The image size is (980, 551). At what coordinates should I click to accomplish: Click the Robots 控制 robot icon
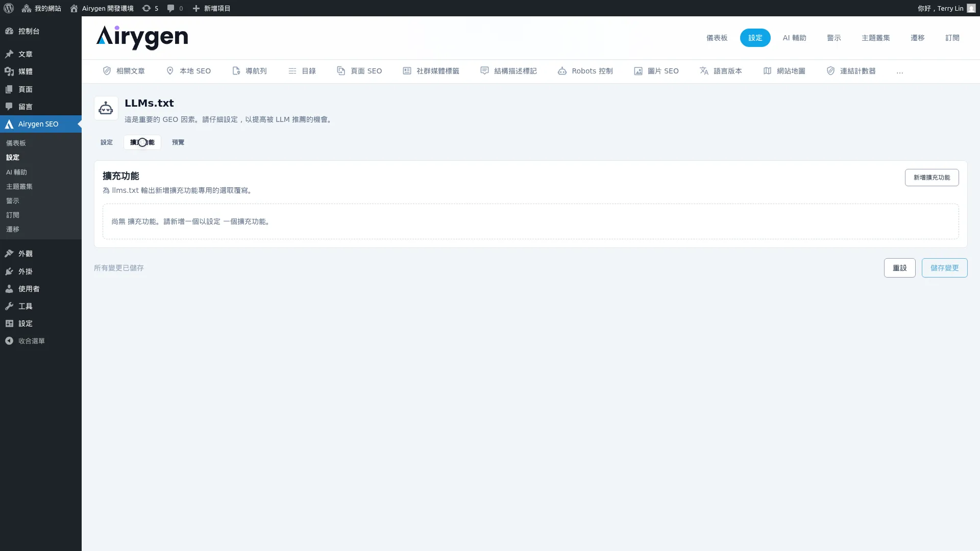coord(562,71)
